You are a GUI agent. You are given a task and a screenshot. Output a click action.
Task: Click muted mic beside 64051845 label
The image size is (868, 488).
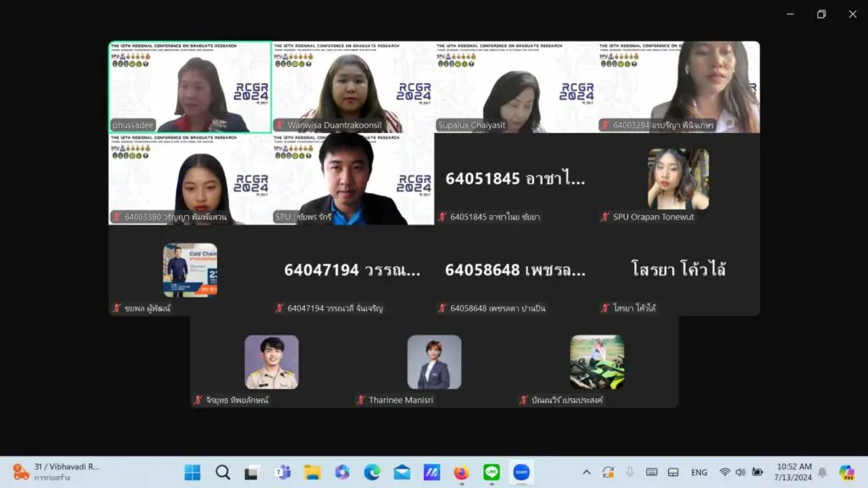click(442, 217)
